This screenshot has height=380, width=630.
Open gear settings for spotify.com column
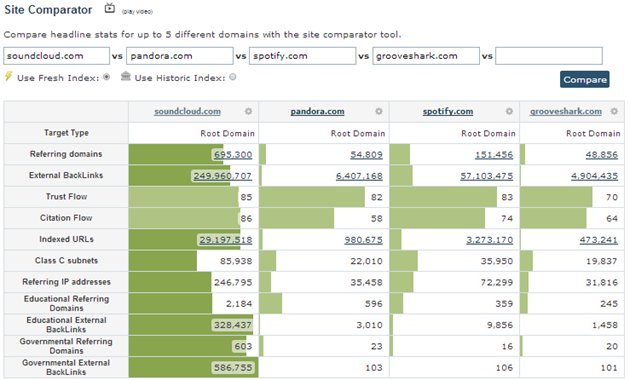509,111
